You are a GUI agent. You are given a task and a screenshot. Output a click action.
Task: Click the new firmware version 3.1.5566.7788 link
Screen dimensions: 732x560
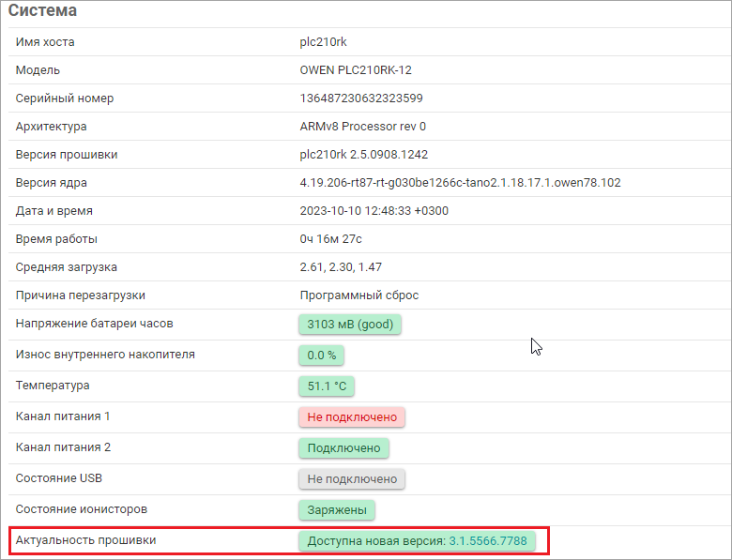click(488, 540)
